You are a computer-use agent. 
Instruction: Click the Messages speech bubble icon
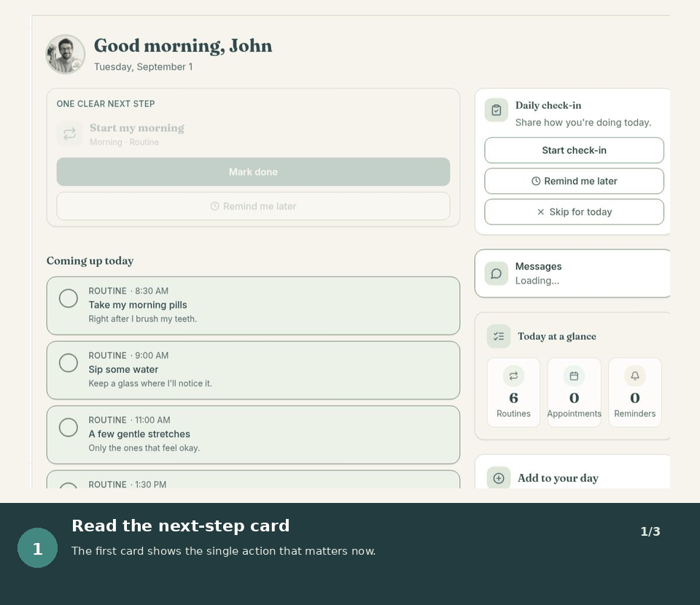[497, 273]
